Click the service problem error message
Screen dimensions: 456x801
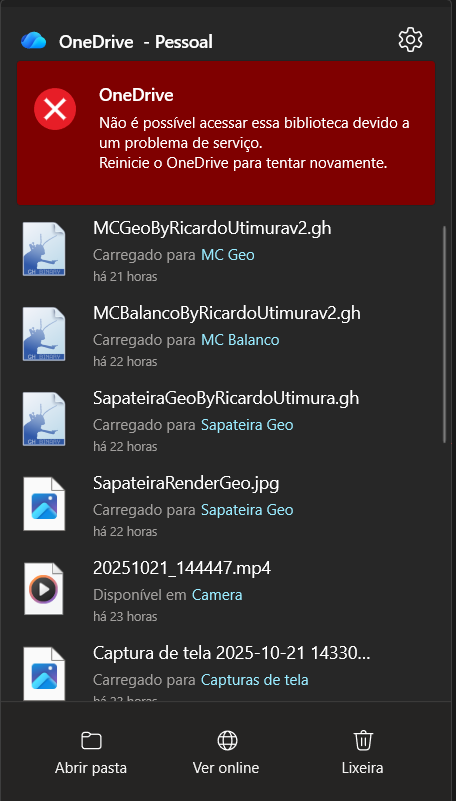[x=254, y=143]
